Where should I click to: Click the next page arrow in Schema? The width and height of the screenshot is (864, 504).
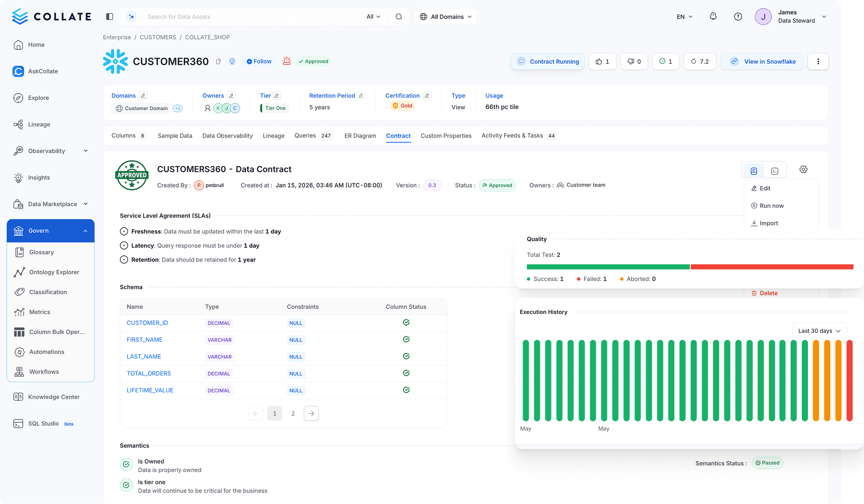[311, 414]
